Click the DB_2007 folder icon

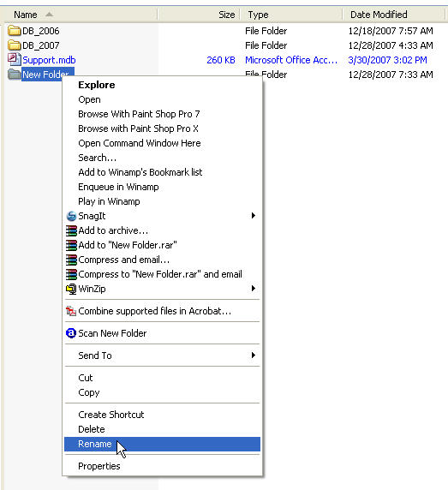point(14,45)
